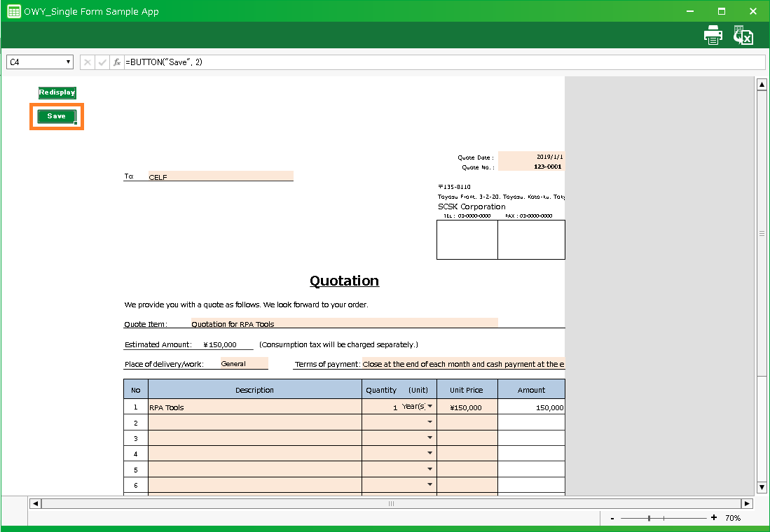770x532 pixels.
Task: Click the horizontal scrollbar left arrow
Action: (x=35, y=503)
